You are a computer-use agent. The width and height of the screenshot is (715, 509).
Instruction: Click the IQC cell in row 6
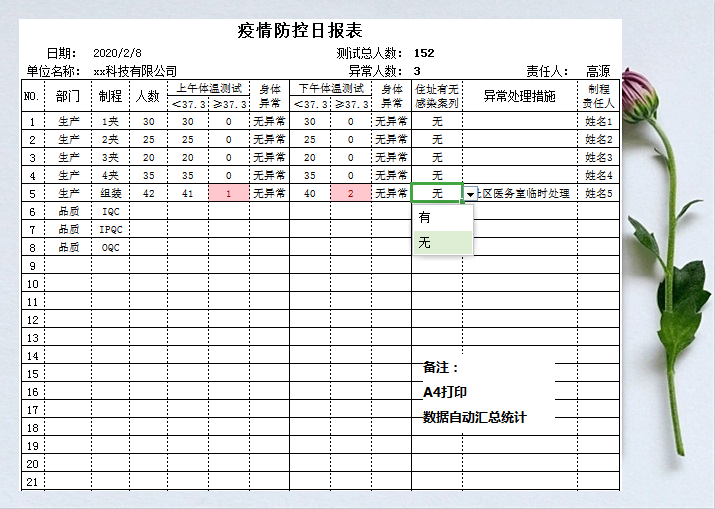click(110, 212)
